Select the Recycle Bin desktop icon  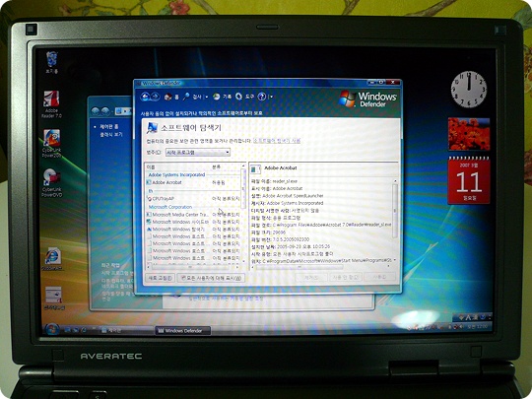point(52,62)
